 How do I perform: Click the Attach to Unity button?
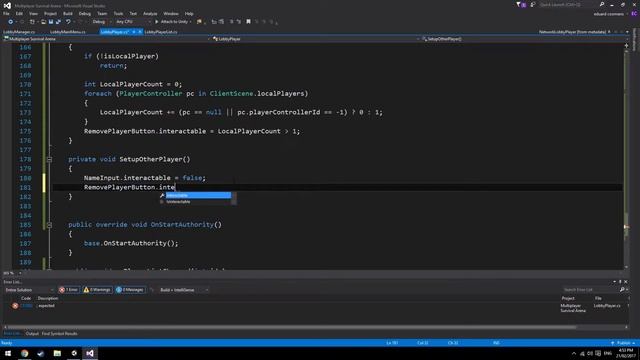[173, 22]
